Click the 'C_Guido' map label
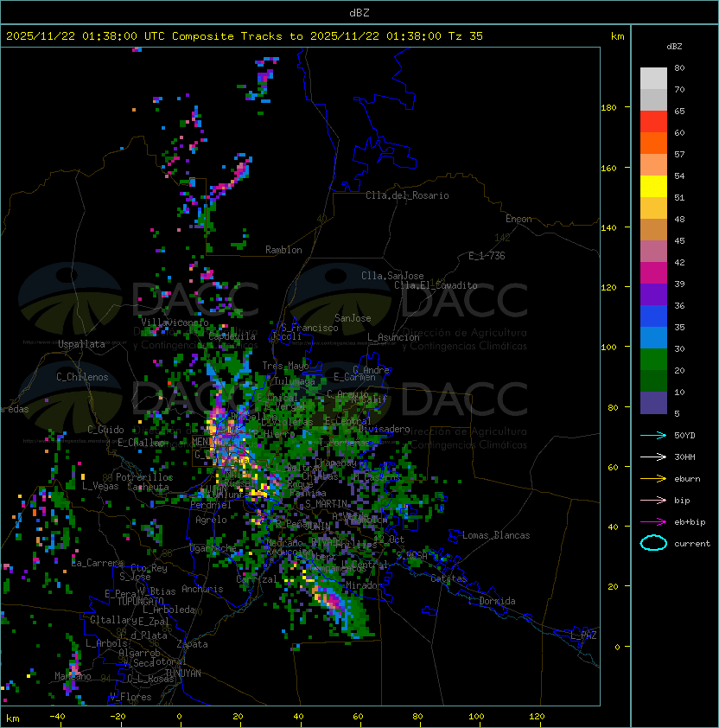The width and height of the screenshot is (719, 728). coord(105,430)
